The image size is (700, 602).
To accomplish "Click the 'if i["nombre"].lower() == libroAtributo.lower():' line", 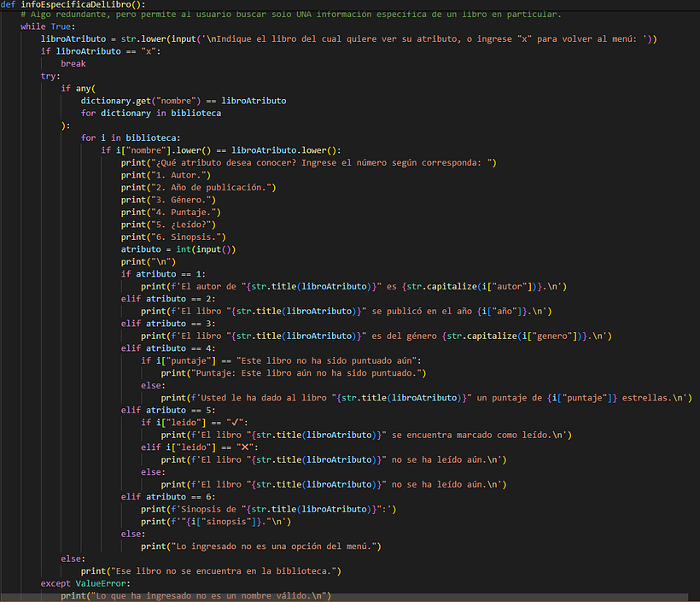I will (x=221, y=150).
